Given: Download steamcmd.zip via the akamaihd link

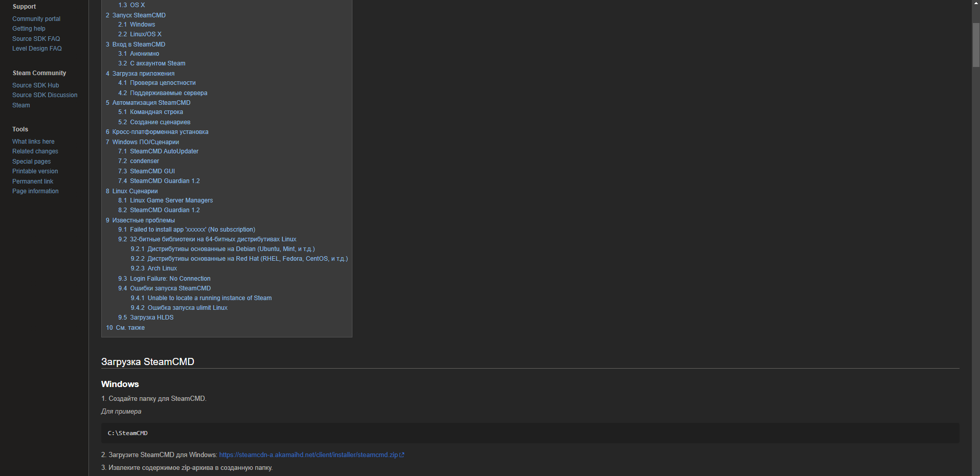Looking at the screenshot, I should 308,455.
